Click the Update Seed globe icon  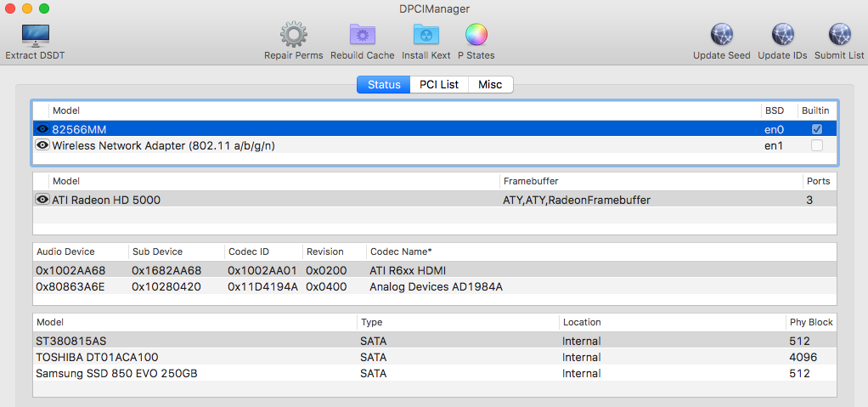[x=721, y=35]
